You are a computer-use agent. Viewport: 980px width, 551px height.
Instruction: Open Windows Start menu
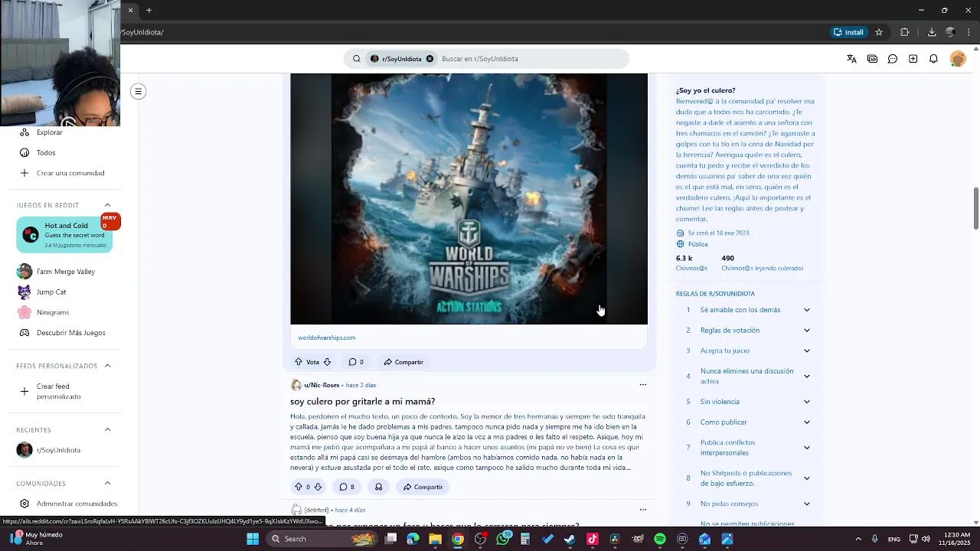click(x=253, y=539)
